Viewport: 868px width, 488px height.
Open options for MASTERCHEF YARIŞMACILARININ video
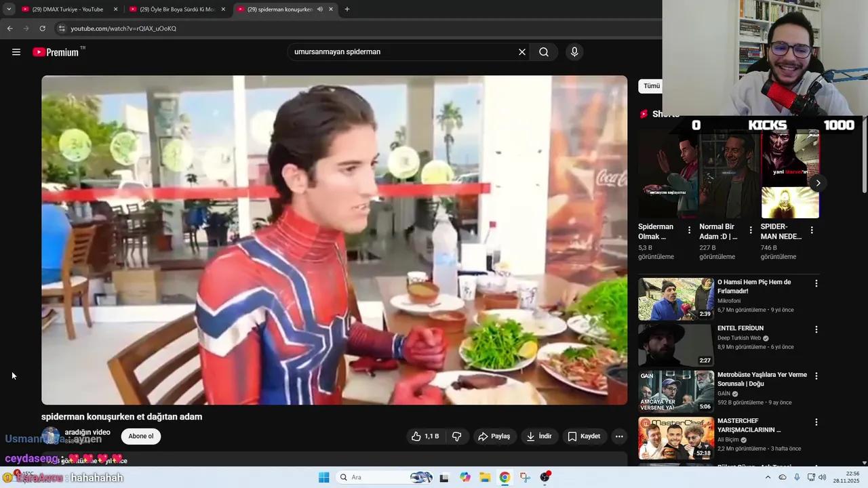[x=816, y=422]
